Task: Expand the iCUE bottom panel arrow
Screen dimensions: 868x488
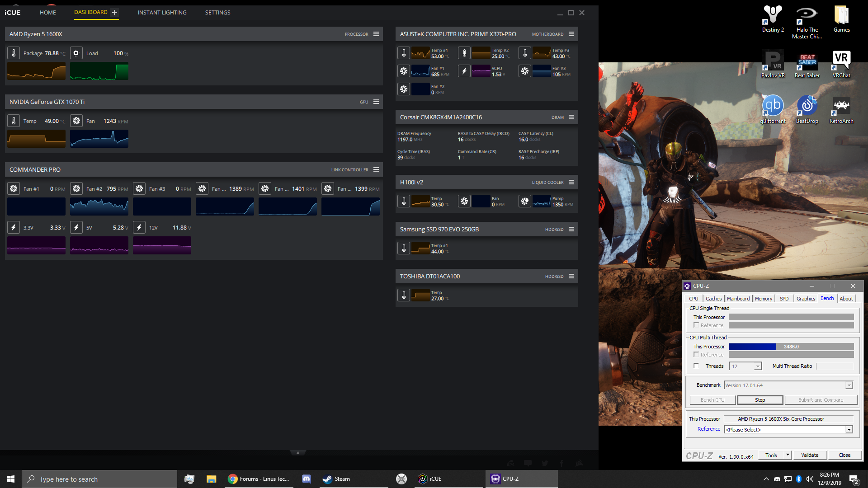Action: (x=297, y=452)
